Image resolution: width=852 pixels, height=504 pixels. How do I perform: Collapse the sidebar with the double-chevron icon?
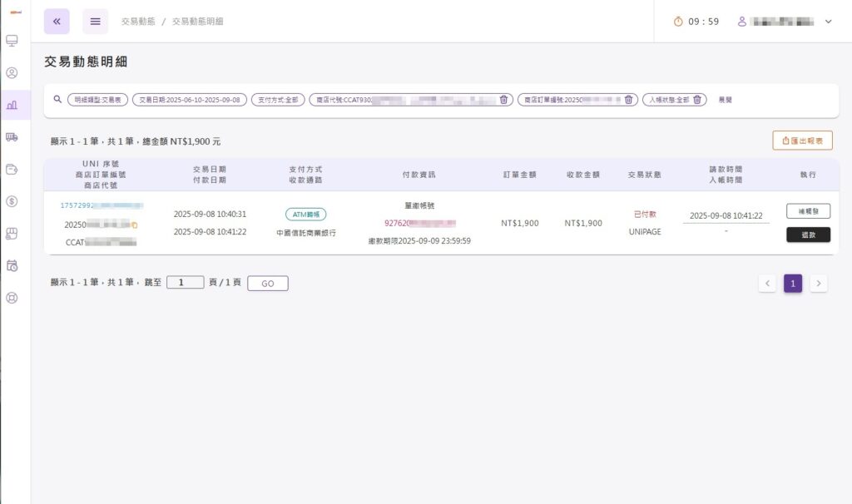click(56, 21)
